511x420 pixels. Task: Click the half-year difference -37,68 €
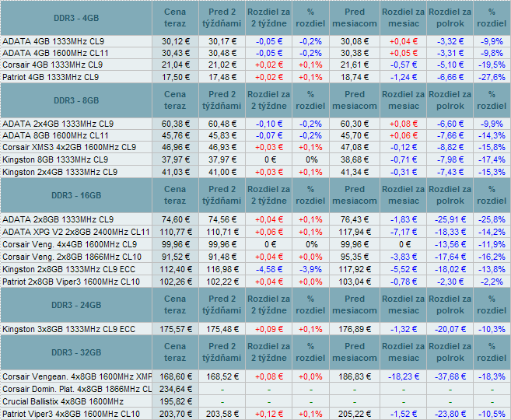(x=450, y=376)
